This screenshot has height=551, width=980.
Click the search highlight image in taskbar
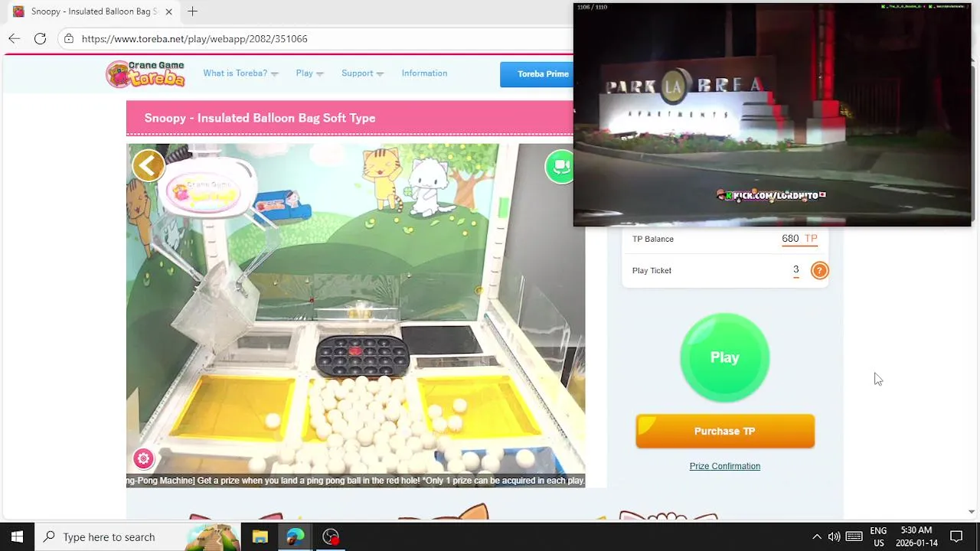coord(214,536)
